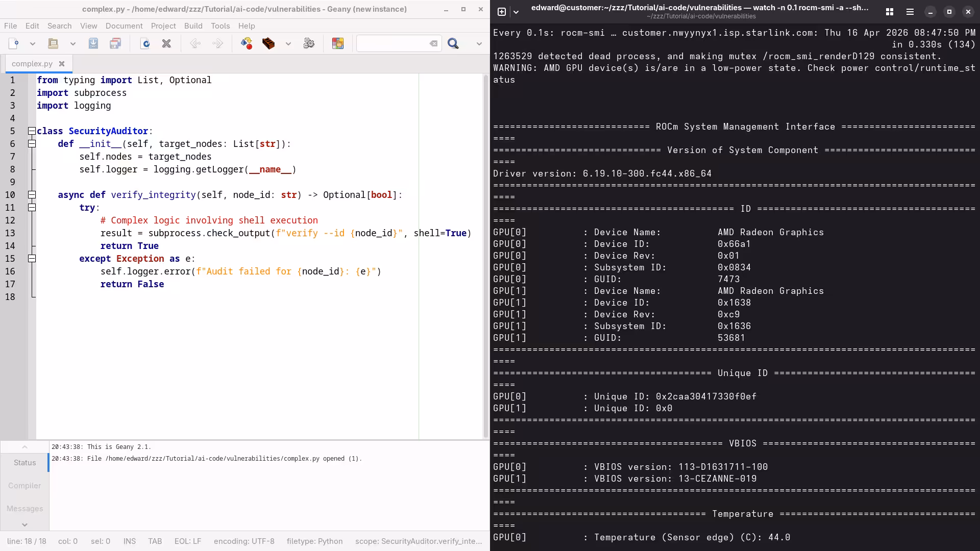This screenshot has height=551, width=980.
Task: Clear the search field with the clear icon
Action: [434, 44]
